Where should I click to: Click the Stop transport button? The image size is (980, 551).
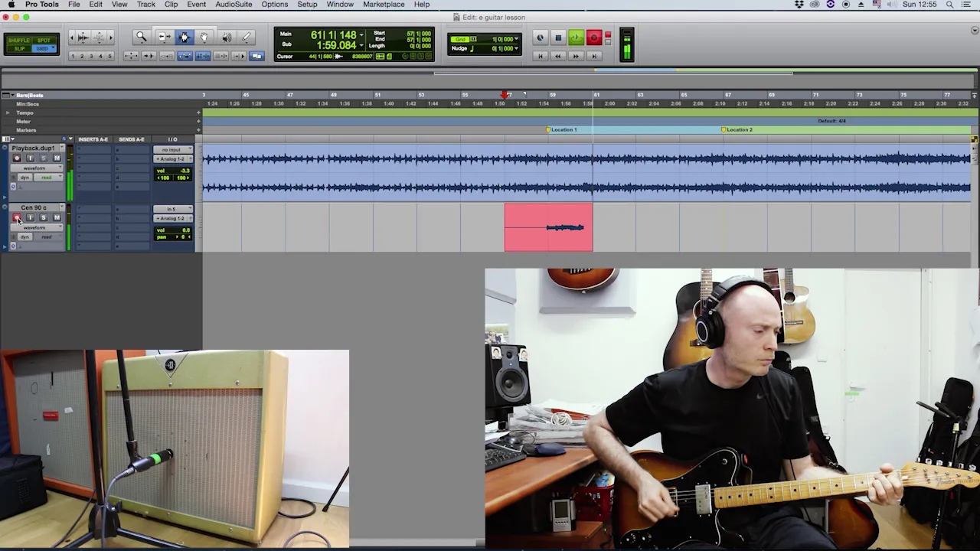[x=558, y=37]
